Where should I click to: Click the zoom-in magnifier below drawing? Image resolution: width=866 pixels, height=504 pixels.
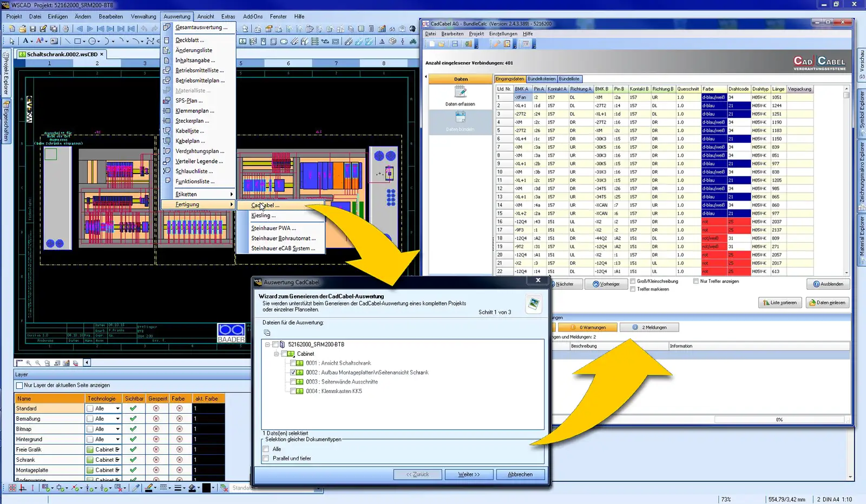point(29,363)
